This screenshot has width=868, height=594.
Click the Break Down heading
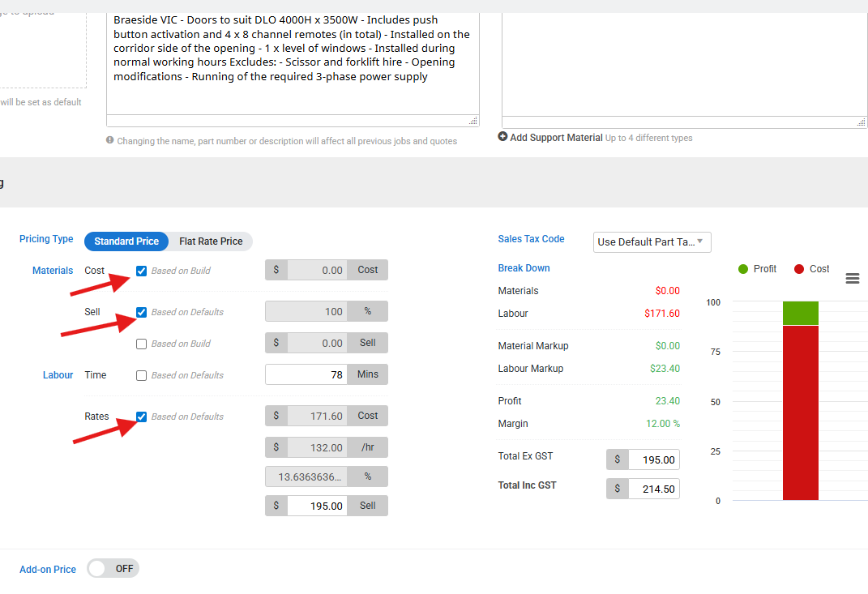pos(524,268)
